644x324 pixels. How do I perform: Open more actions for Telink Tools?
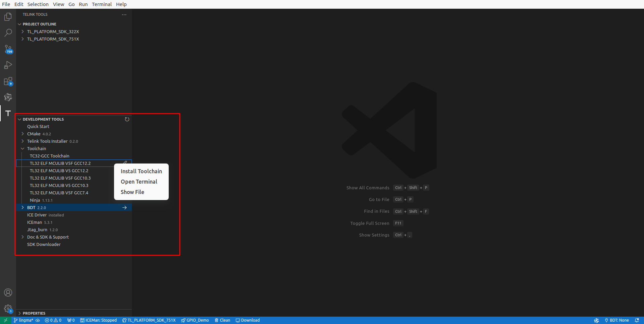124,15
